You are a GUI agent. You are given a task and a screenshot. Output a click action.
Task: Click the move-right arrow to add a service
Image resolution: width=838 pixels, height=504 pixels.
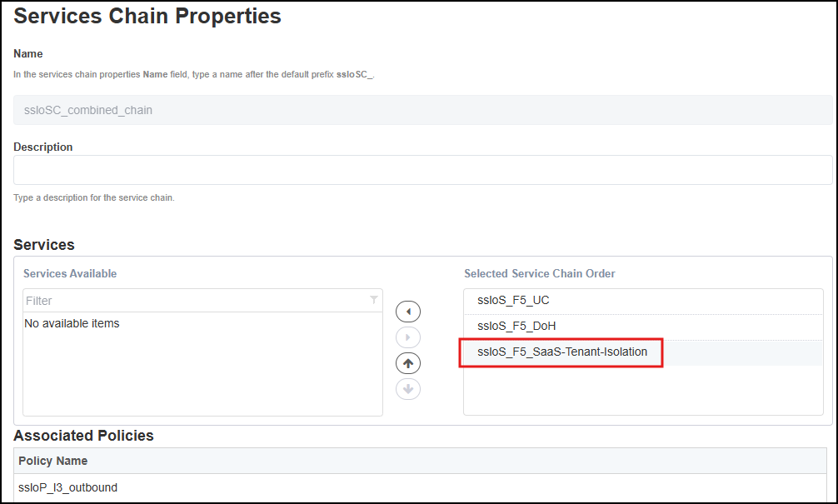click(x=408, y=337)
